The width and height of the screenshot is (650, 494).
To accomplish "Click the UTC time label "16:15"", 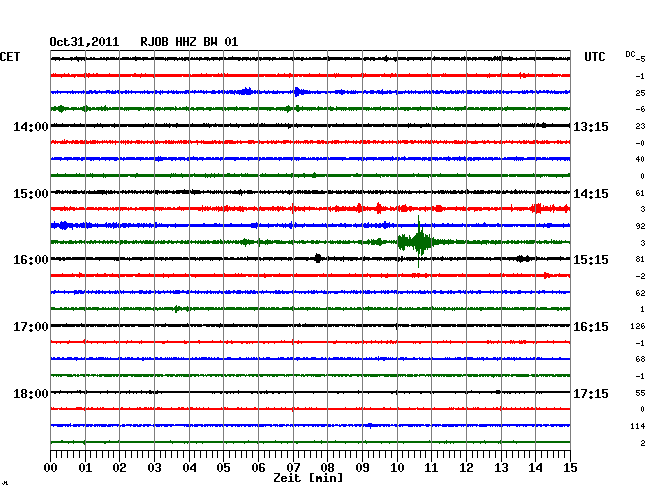I will (x=591, y=327).
